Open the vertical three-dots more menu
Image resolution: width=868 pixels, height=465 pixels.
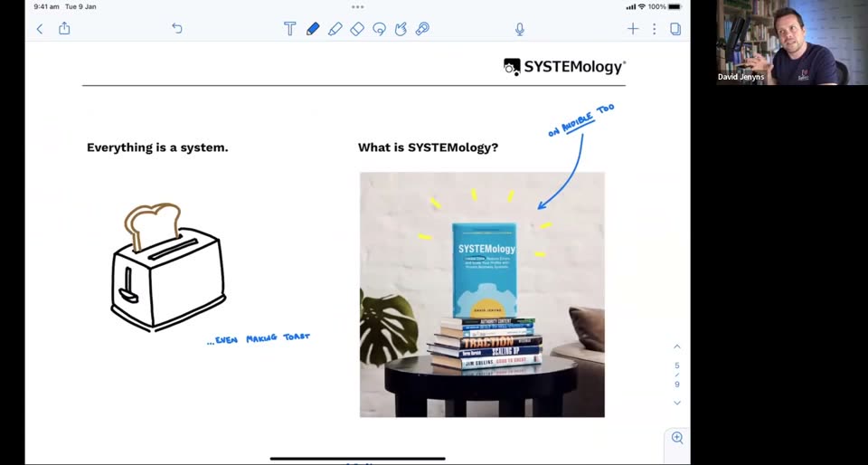point(655,29)
